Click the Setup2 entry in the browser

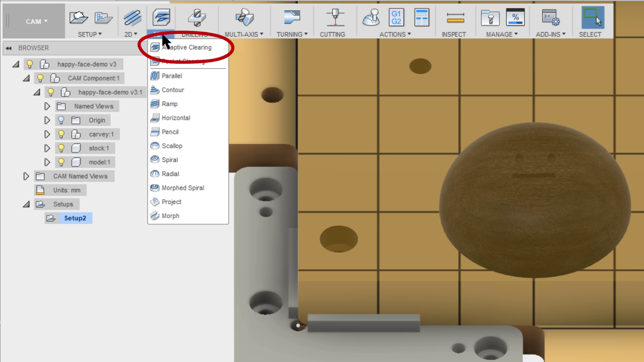[75, 218]
